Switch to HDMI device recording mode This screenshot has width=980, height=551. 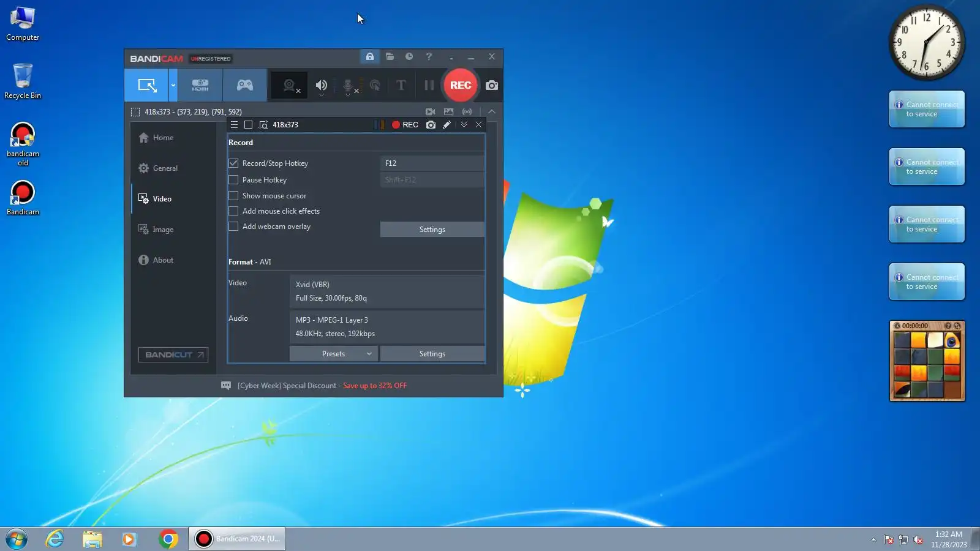(x=200, y=85)
